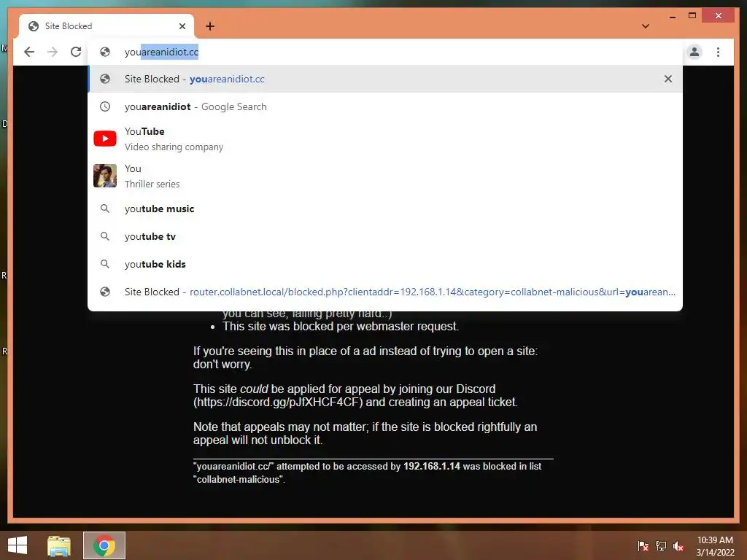Click the magnifier icon next to youtube music

tap(105, 209)
